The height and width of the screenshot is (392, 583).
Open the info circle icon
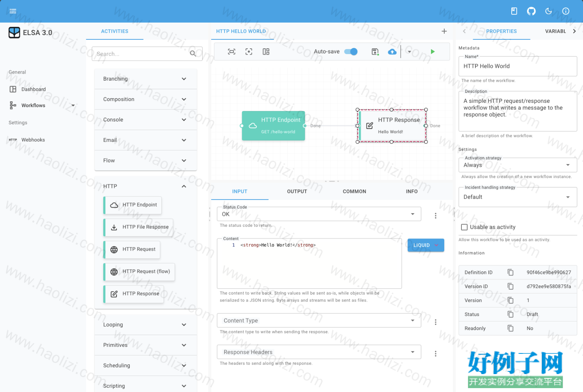coord(566,11)
